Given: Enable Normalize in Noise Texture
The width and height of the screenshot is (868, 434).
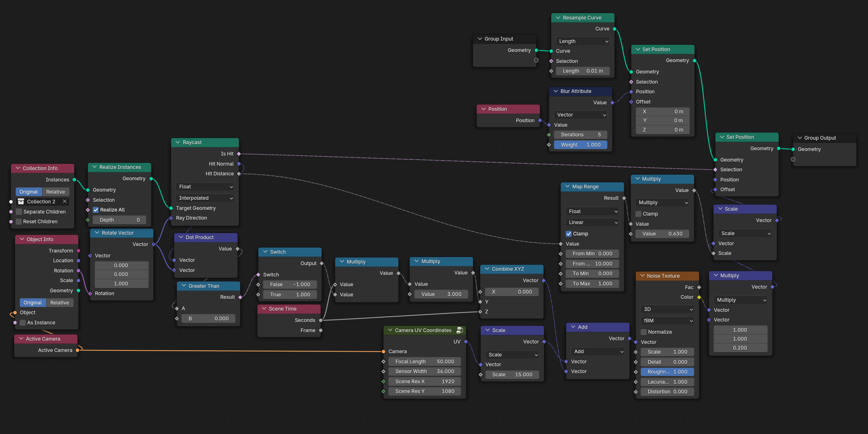Looking at the screenshot, I should click(x=644, y=332).
